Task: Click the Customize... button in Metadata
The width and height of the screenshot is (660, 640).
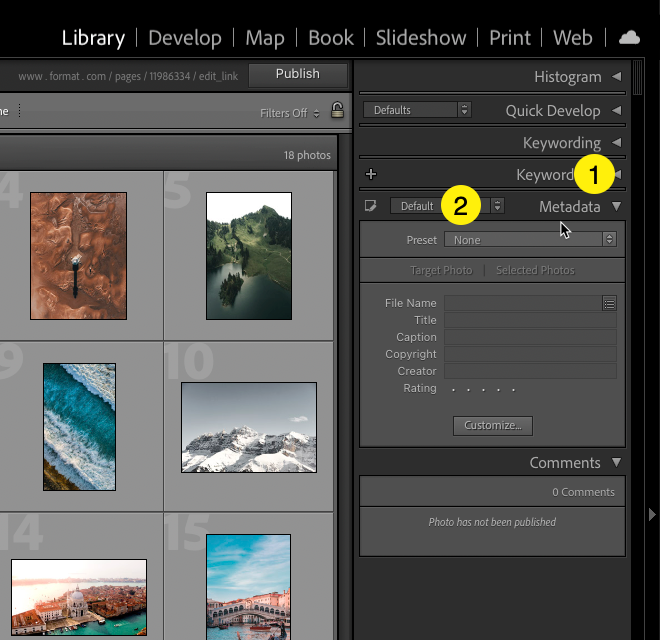Action: click(492, 425)
